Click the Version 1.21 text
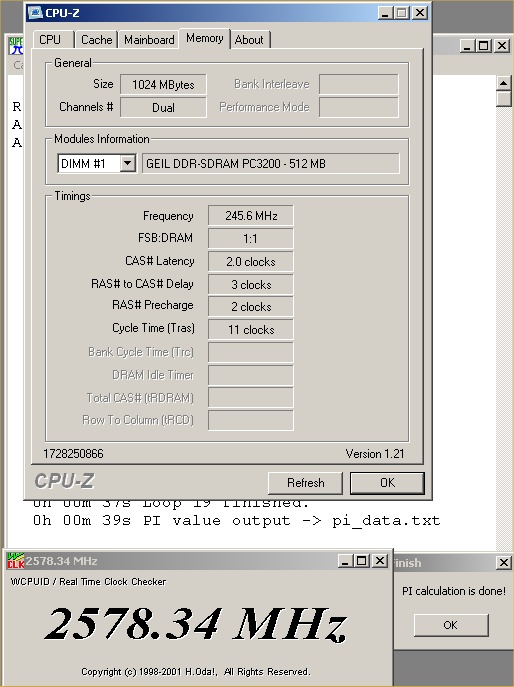Image resolution: width=514 pixels, height=687 pixels. 375,453
